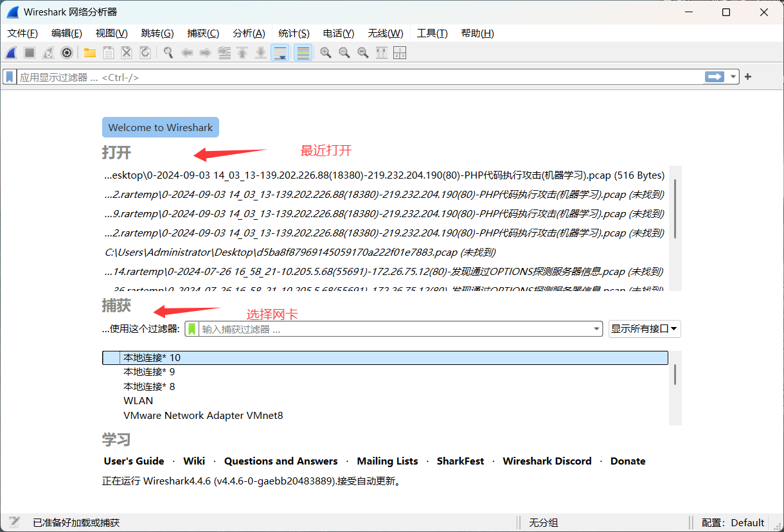This screenshot has width=784, height=532.
Task: Click the close capture file icon
Action: [127, 53]
